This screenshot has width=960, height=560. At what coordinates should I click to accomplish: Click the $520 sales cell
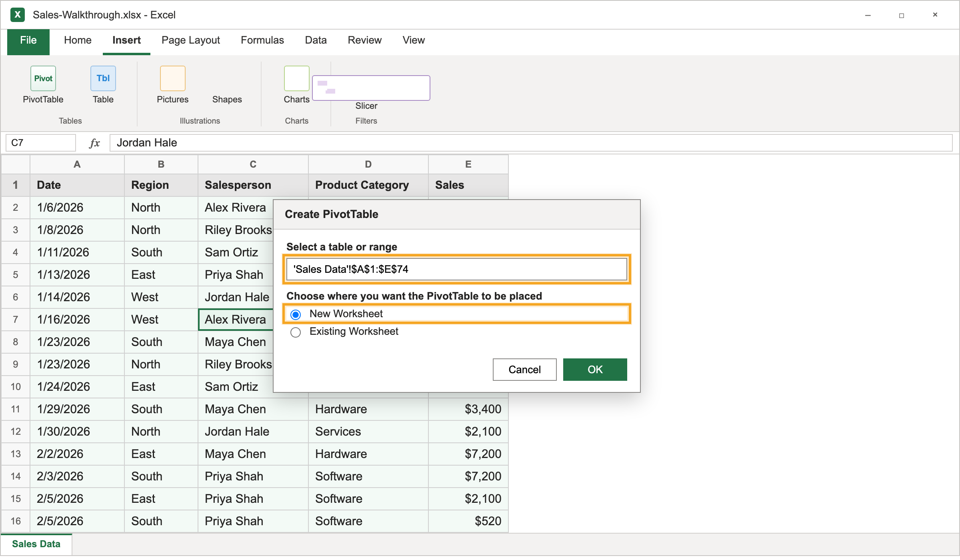tap(468, 521)
